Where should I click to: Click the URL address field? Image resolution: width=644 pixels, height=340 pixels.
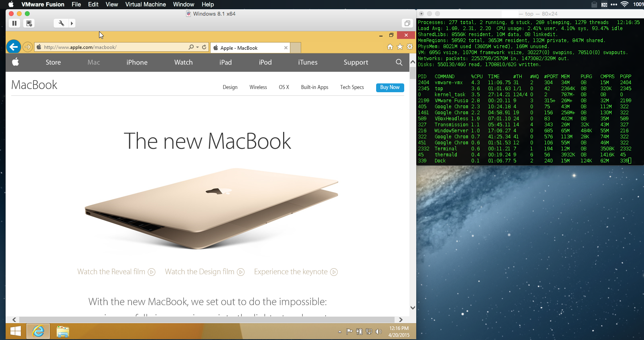(111, 47)
